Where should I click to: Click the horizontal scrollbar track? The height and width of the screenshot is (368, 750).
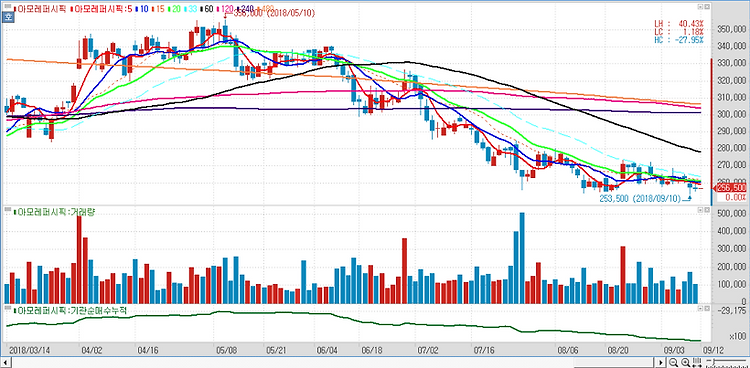pos(332,362)
